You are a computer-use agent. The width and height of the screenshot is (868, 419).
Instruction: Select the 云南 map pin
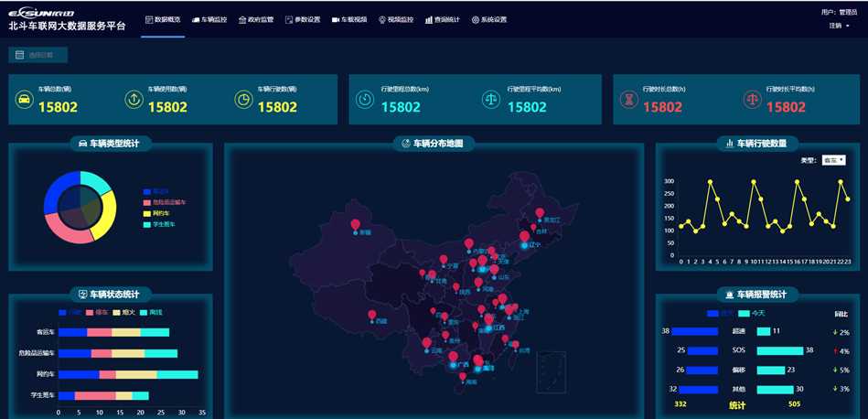(x=427, y=343)
